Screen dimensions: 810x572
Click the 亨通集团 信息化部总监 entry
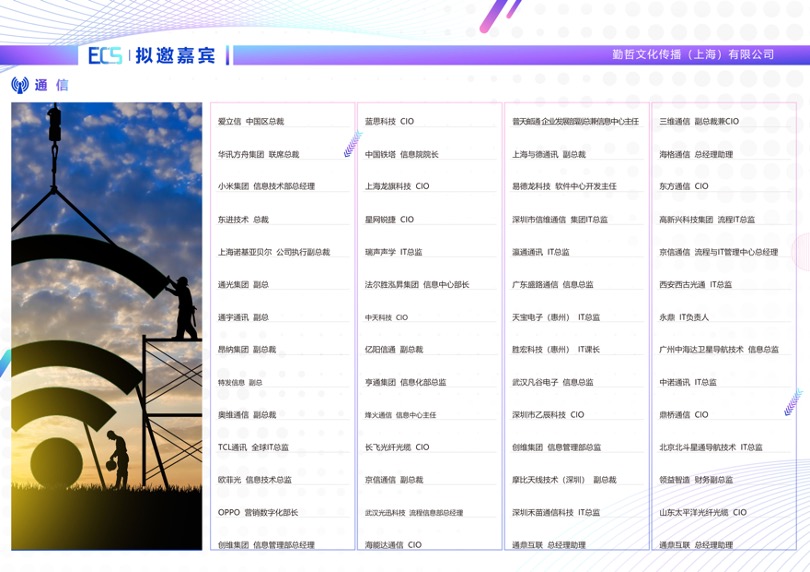click(406, 382)
